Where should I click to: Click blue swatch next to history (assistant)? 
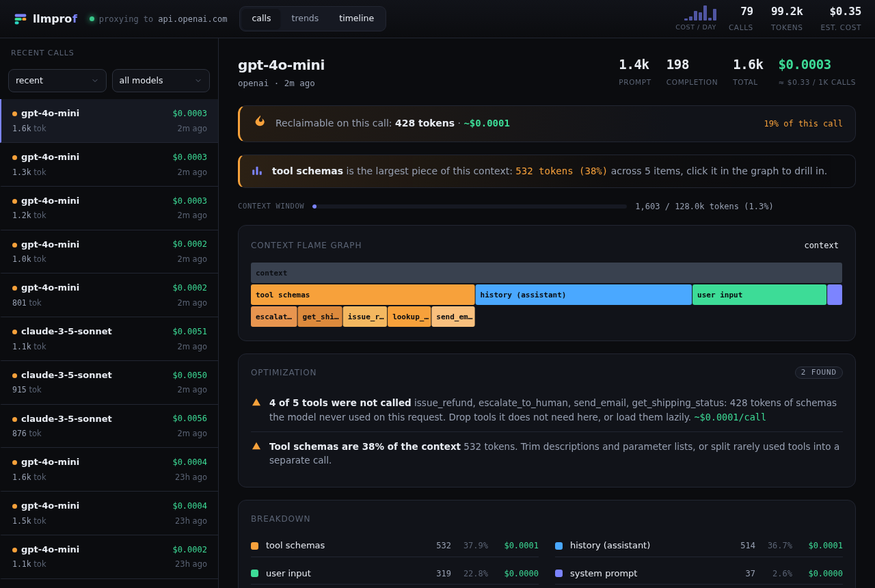[x=558, y=546]
